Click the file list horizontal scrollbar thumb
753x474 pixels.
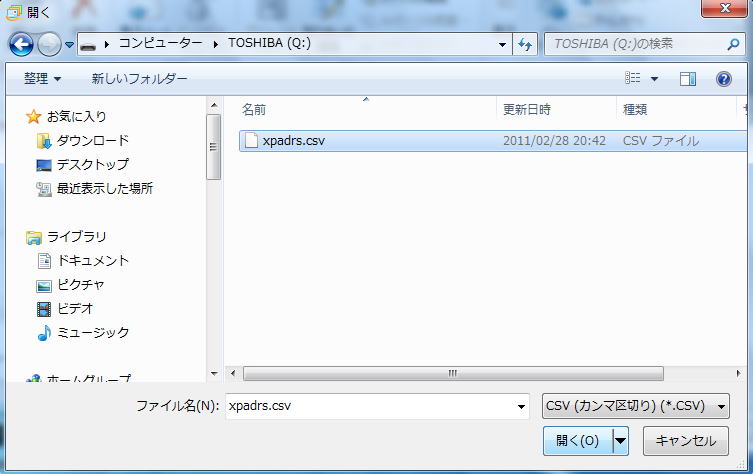[x=453, y=373]
